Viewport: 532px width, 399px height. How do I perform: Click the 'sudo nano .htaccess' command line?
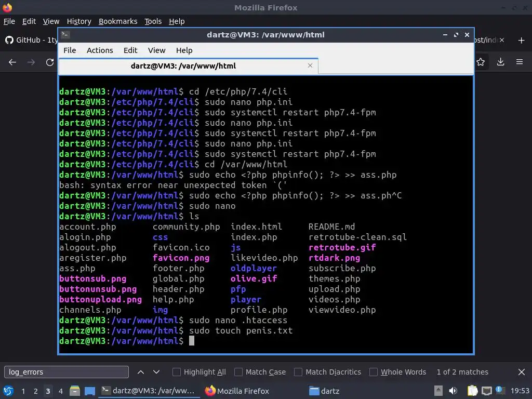[238, 320]
